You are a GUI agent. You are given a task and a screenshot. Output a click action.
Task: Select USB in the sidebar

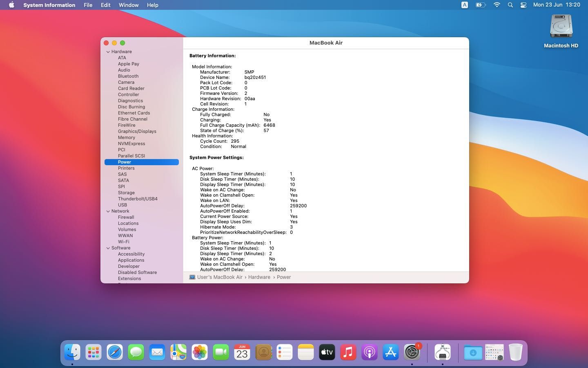click(122, 205)
